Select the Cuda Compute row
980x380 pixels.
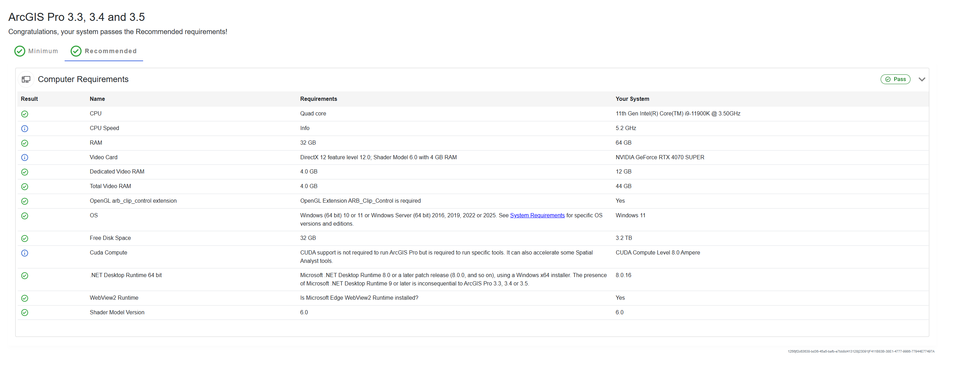pyautogui.click(x=108, y=252)
